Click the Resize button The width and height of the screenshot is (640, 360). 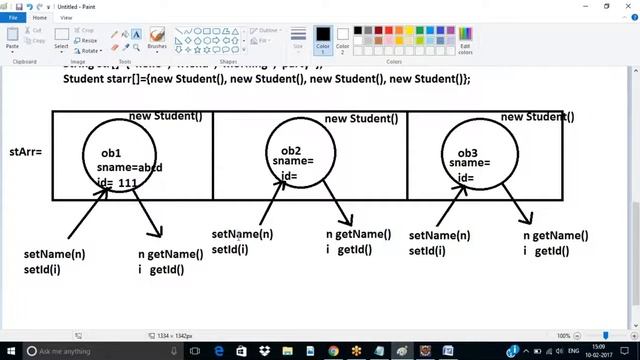[86, 41]
